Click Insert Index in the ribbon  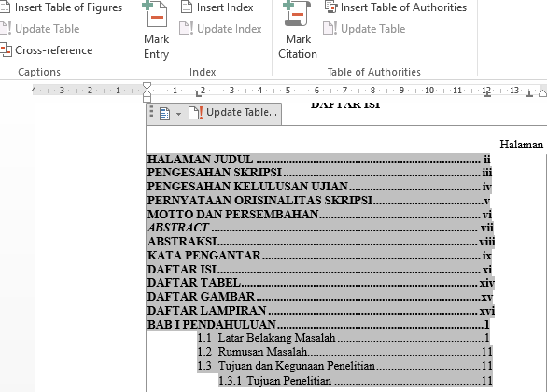click(217, 7)
